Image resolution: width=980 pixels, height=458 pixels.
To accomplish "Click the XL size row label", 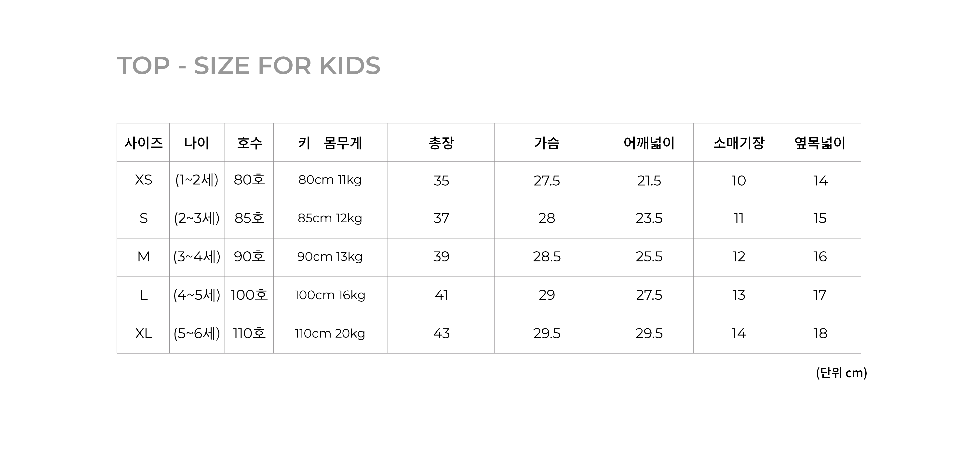I will point(143,334).
